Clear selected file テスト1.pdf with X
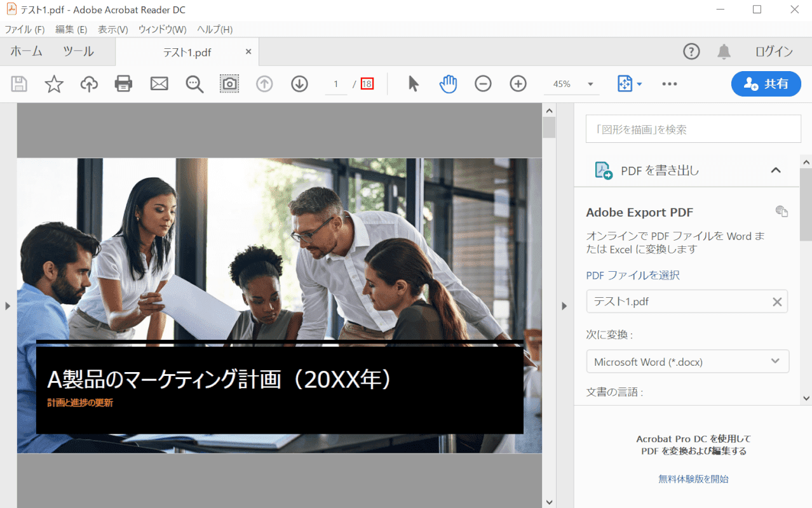 point(777,302)
